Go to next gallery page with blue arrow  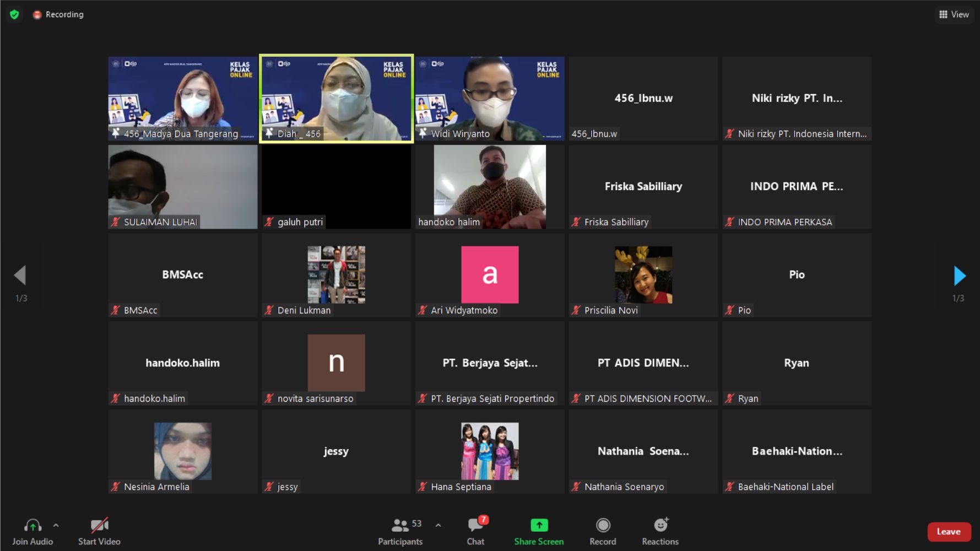tap(959, 275)
